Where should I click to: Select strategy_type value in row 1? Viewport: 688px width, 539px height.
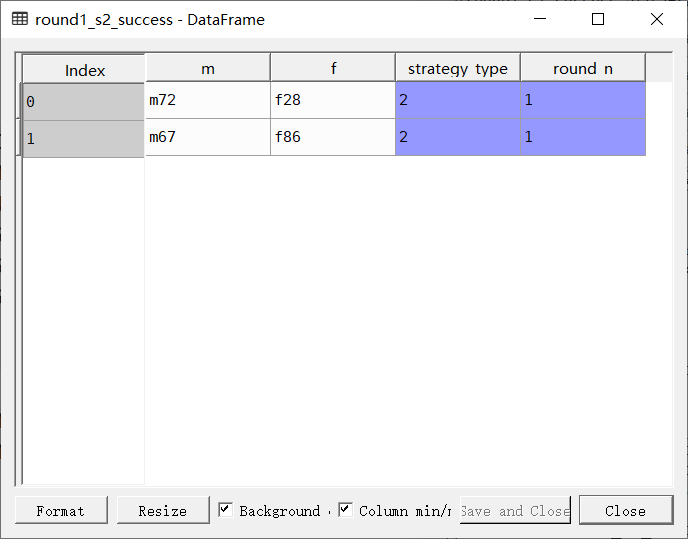pyautogui.click(x=458, y=137)
